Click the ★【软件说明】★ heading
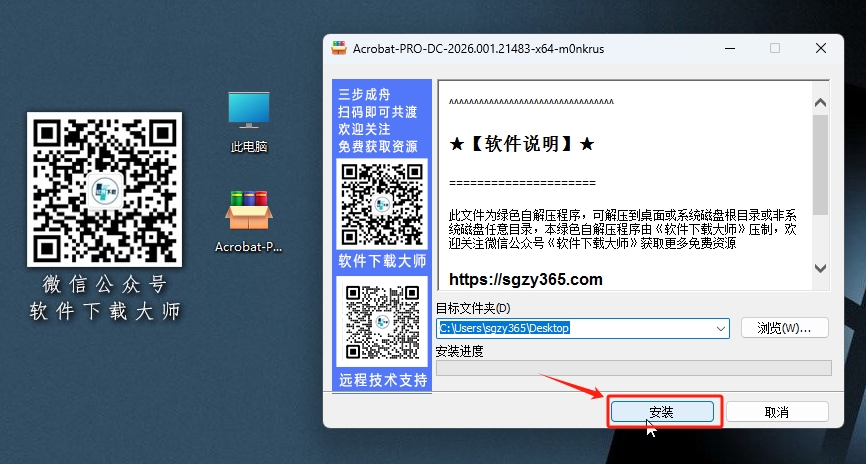This screenshot has height=464, width=866. click(x=522, y=144)
